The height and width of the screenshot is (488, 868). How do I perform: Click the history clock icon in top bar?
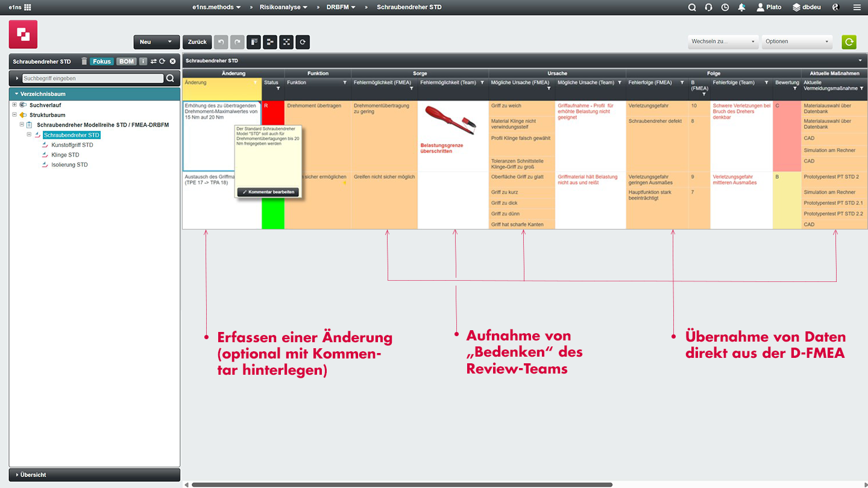click(x=725, y=7)
